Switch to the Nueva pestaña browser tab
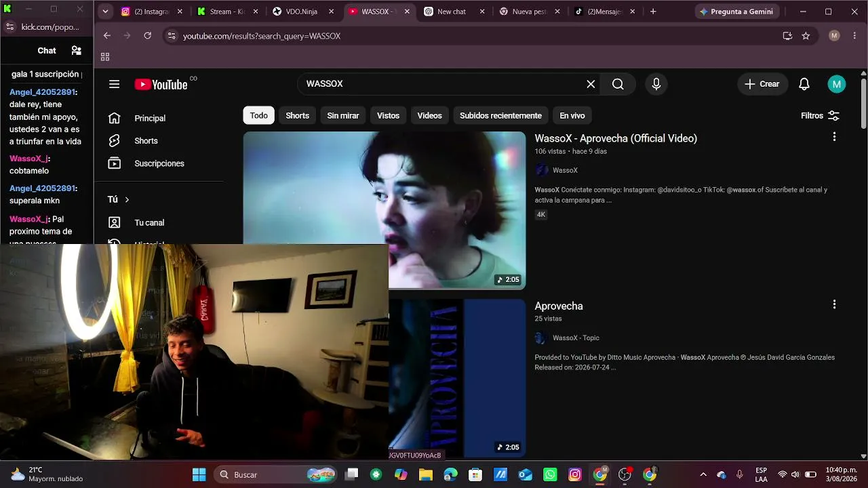 coord(530,12)
